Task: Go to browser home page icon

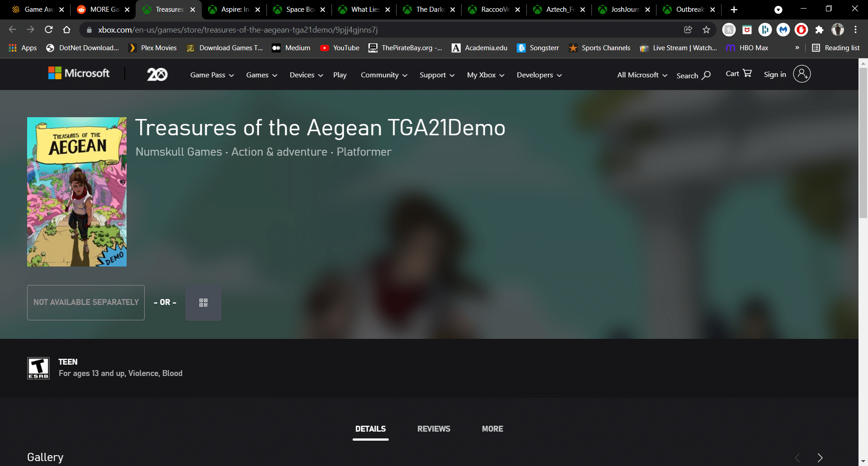Action: (66, 29)
